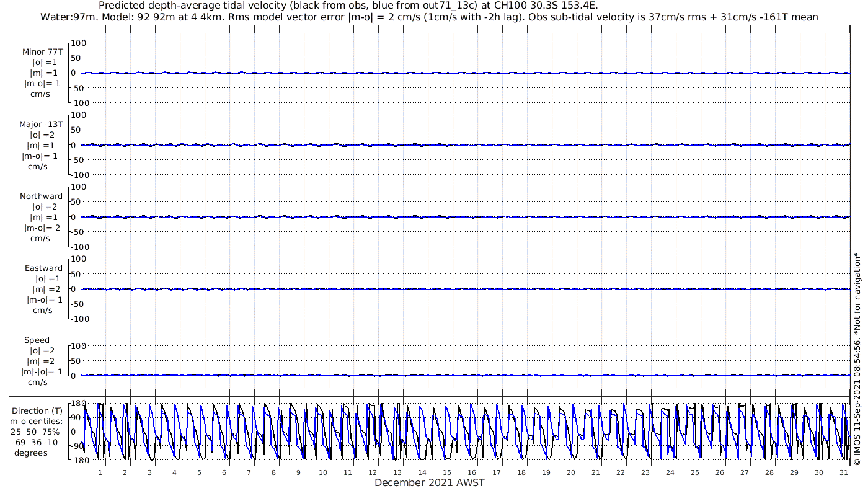Click the 180 tick on Direction axis
This screenshot has height=496, width=868.
point(77,404)
